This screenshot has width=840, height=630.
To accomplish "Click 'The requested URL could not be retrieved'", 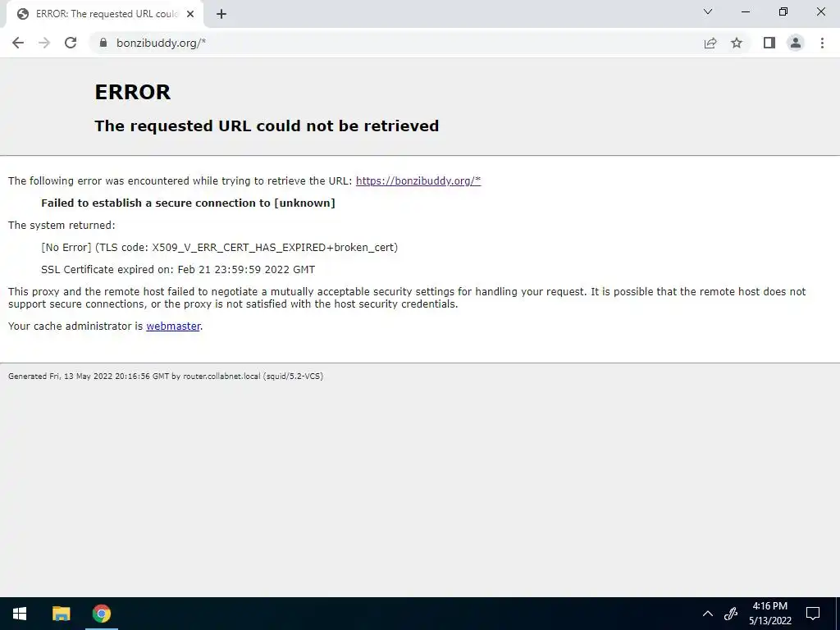I will tap(267, 126).
